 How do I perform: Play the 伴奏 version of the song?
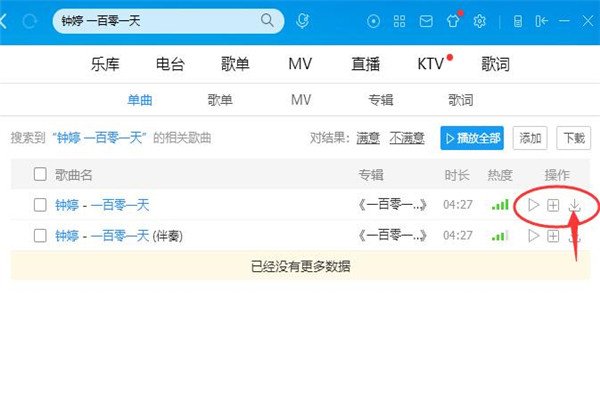point(533,235)
